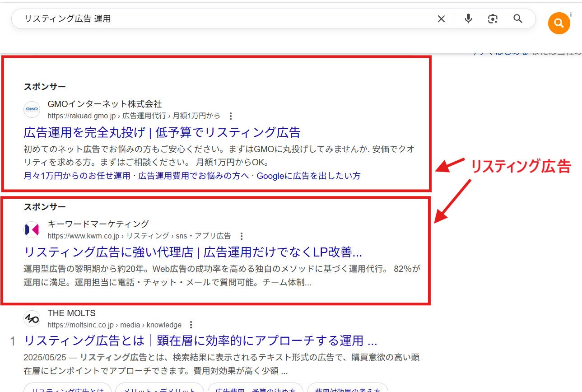Click the Keyword Marketing favicon logo
Screen dimensions: 582x392
32,229
